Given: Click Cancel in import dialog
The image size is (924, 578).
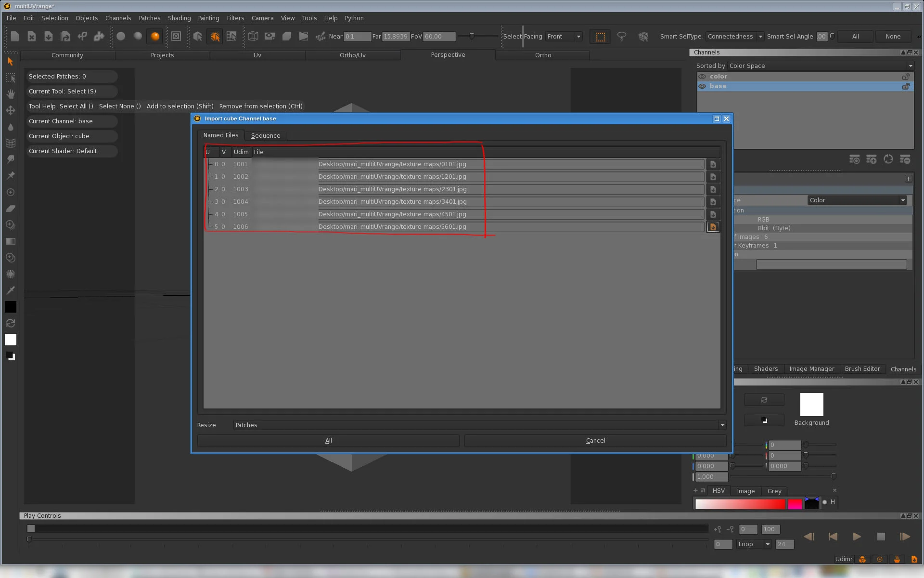Looking at the screenshot, I should (x=595, y=441).
